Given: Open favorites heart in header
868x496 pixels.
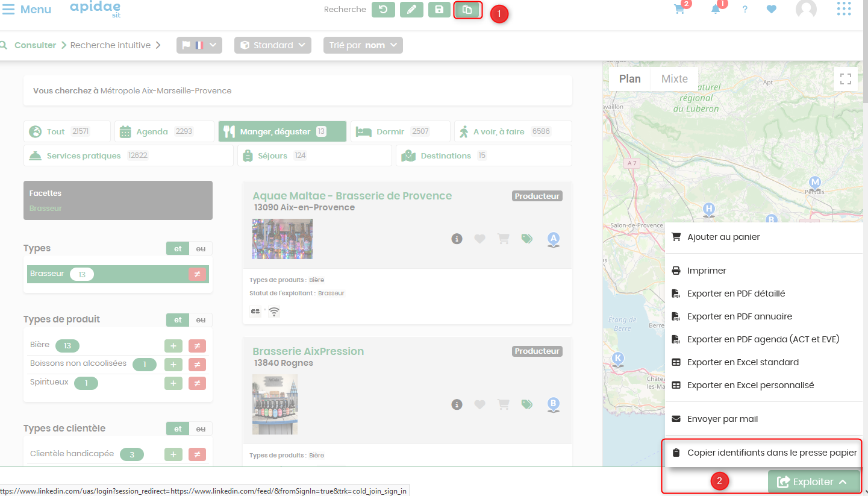Looking at the screenshot, I should click(x=772, y=10).
